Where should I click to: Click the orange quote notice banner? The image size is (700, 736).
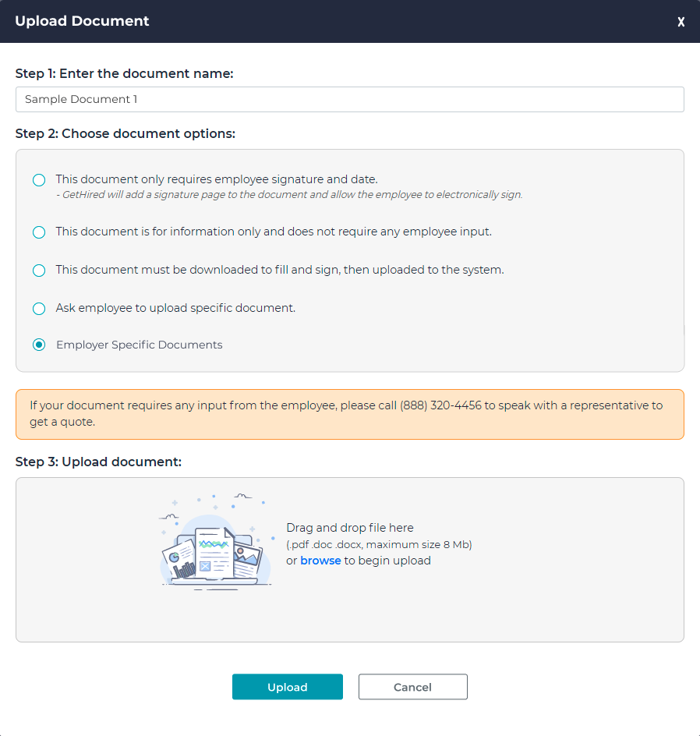tap(349, 413)
